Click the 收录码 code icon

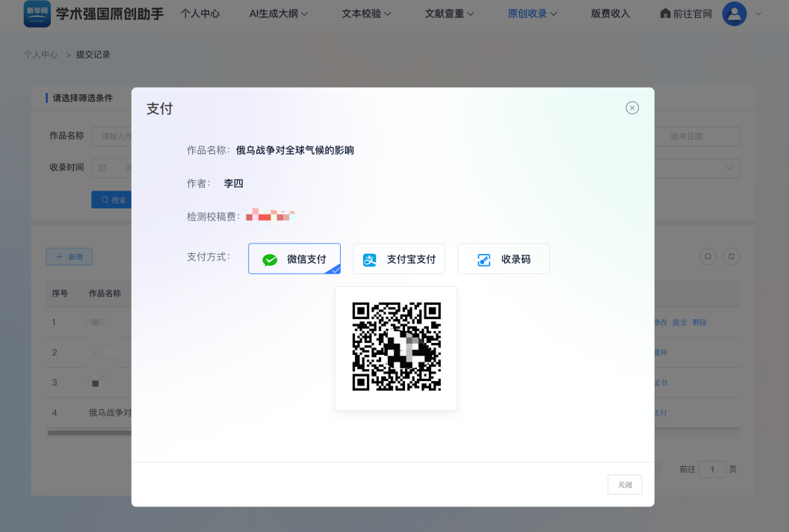click(x=484, y=260)
